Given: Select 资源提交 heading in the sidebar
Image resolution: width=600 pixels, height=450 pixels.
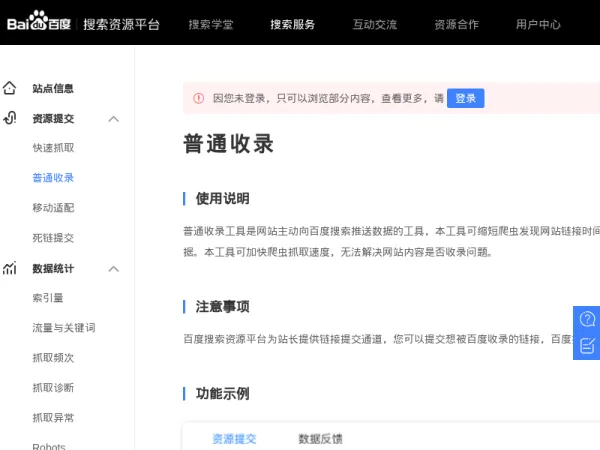Looking at the screenshot, I should 53,119.
